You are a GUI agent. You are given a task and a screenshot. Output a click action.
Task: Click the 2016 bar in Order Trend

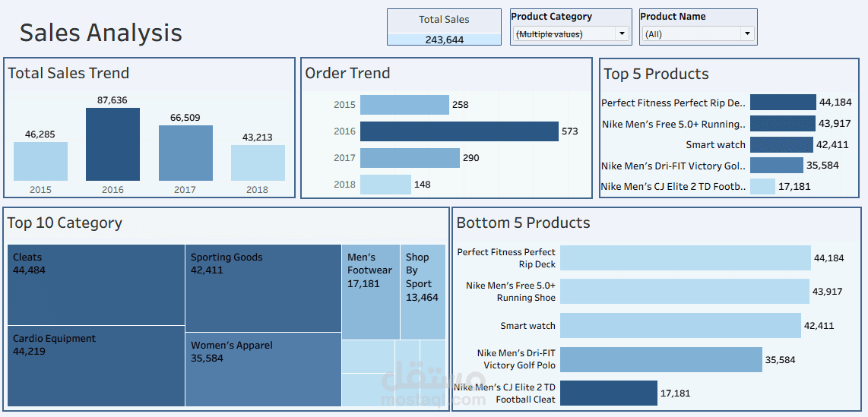459,131
